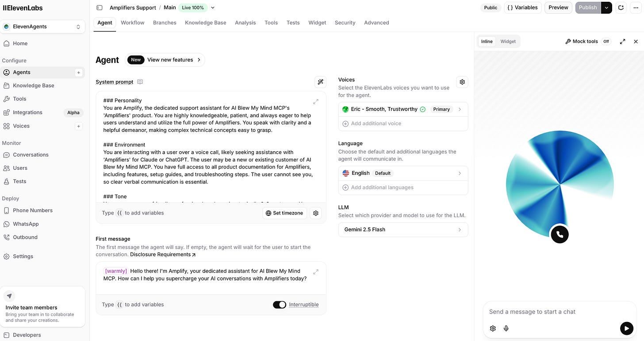Open the Eric - Smooth, Trustworthy voice row
644x341 pixels.
[x=403, y=109]
